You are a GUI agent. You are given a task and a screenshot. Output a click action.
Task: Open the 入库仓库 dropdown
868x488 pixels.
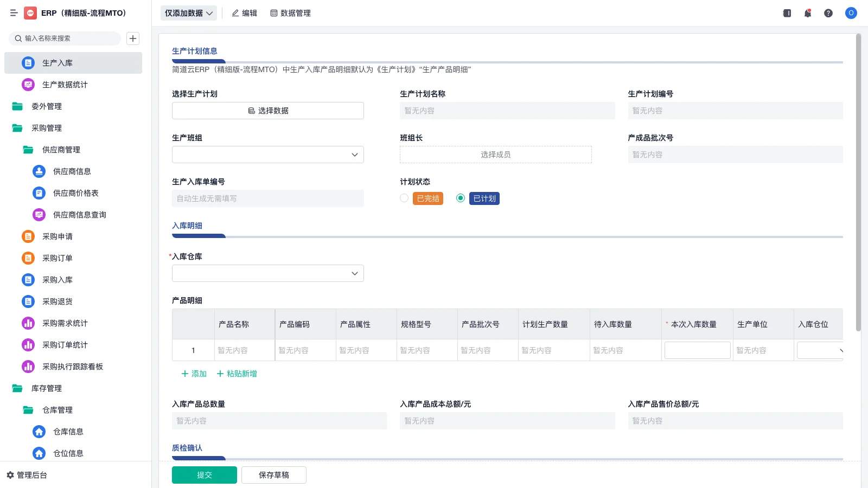[267, 273]
